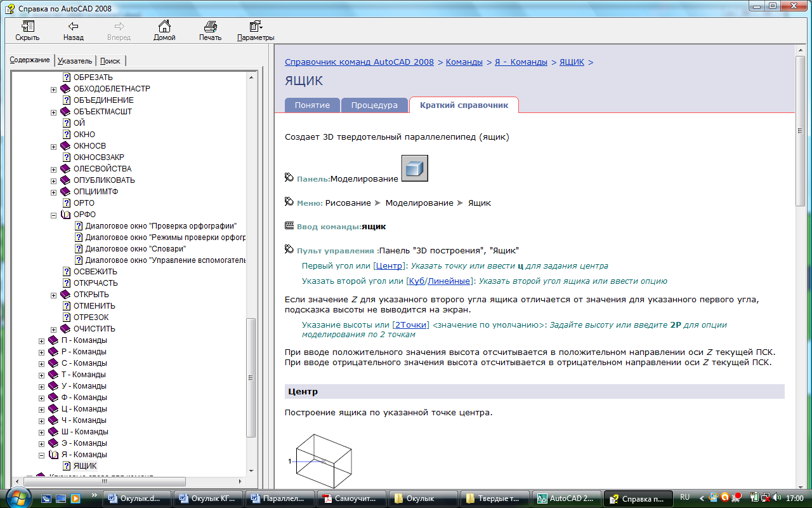Viewport: 812px width, 508px height.
Task: Expand the ОЛЕСВОЙСТВА tree node
Action: coord(54,170)
